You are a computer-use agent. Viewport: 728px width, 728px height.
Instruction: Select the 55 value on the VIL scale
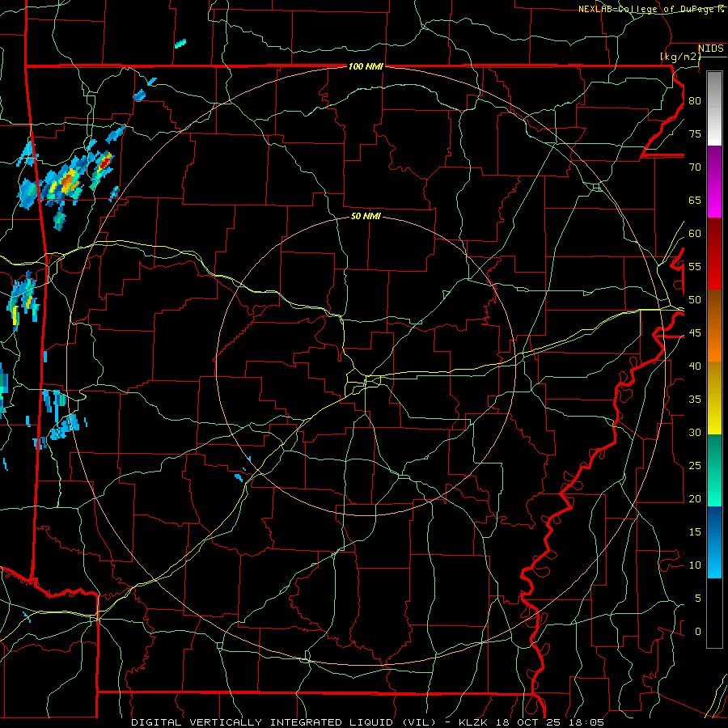point(695,266)
